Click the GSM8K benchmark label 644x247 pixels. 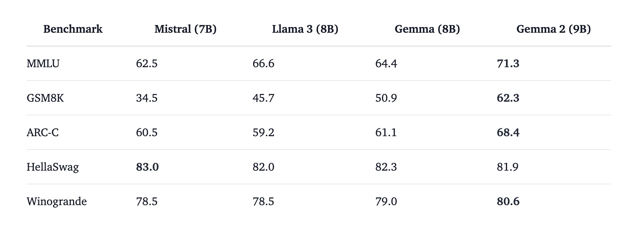[45, 98]
